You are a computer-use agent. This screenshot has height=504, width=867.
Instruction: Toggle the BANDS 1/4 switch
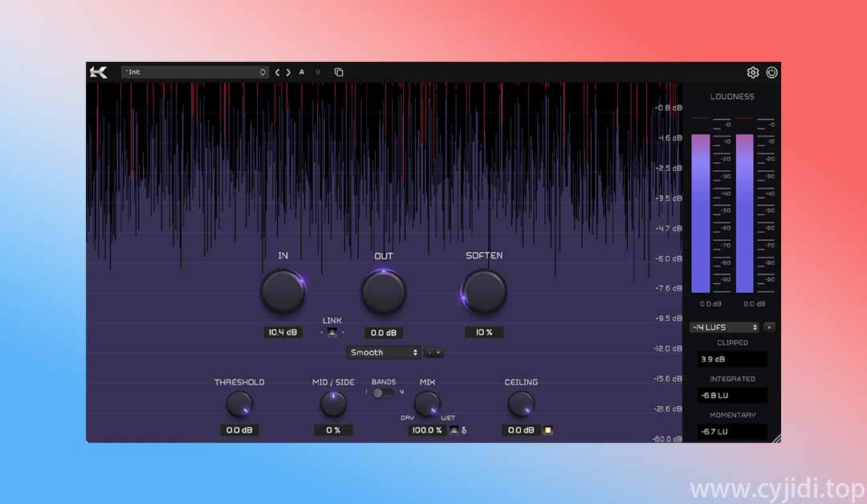[383, 393]
